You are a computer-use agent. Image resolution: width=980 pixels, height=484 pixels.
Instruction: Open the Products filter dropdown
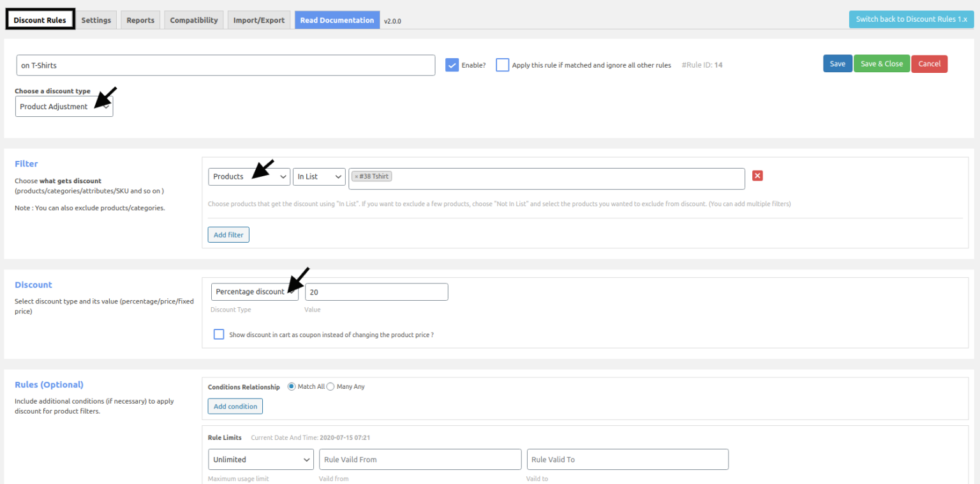249,176
